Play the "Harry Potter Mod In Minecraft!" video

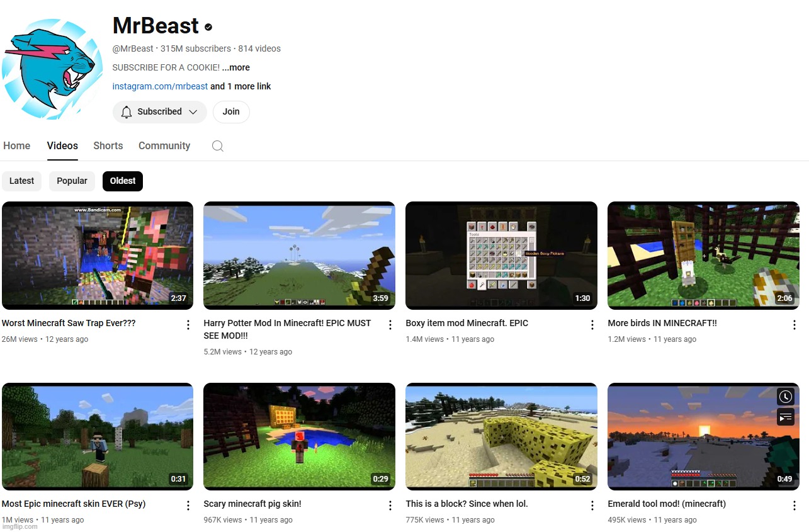point(299,255)
